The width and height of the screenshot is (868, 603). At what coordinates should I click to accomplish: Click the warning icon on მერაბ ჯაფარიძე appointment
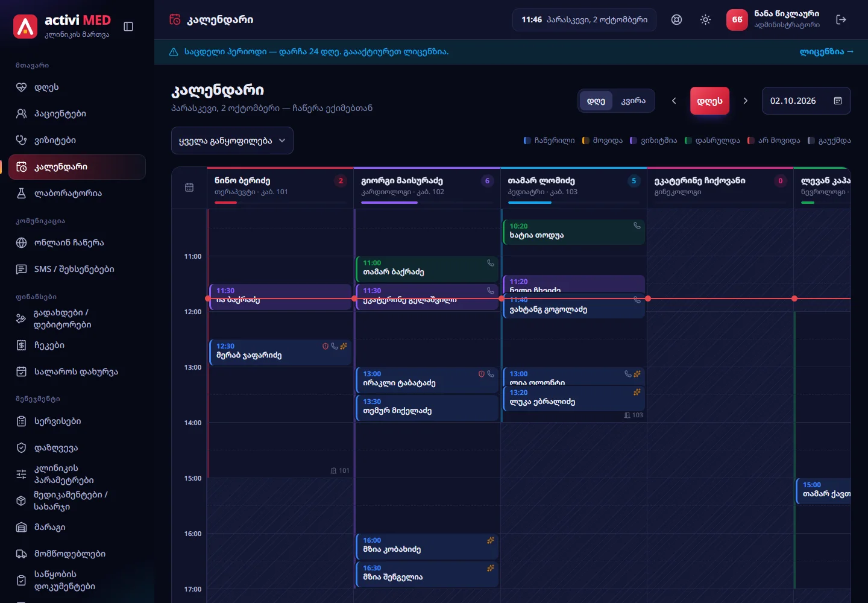(x=325, y=346)
